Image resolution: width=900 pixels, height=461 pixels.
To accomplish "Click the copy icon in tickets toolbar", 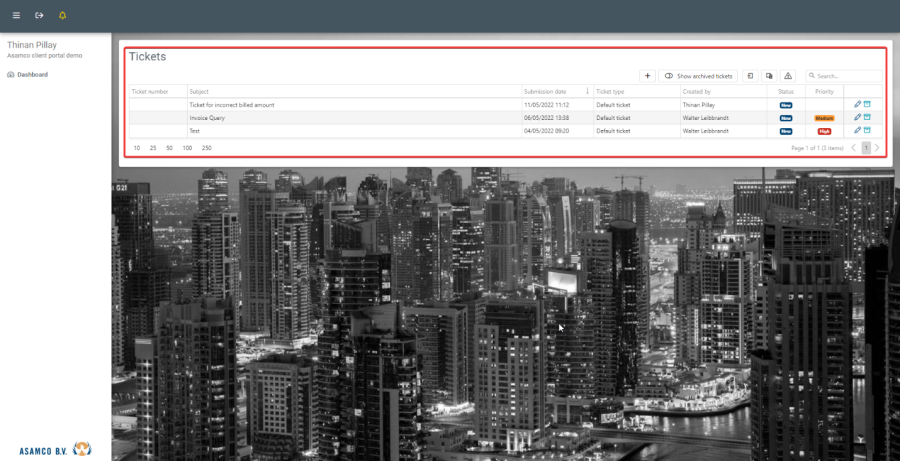I will (769, 76).
